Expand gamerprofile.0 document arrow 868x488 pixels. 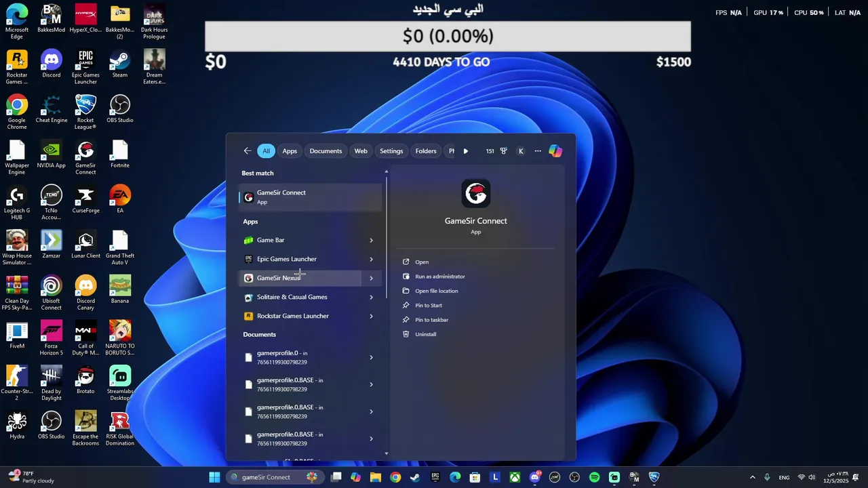pos(371,357)
